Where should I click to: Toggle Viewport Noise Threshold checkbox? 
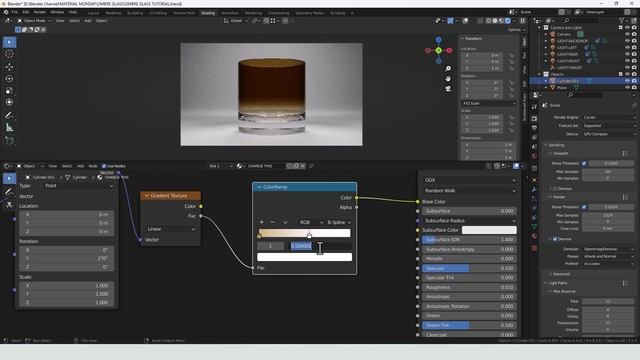[584, 163]
